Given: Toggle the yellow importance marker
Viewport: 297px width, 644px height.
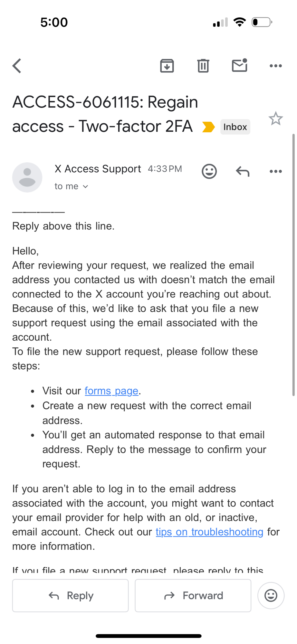Looking at the screenshot, I should (x=208, y=127).
